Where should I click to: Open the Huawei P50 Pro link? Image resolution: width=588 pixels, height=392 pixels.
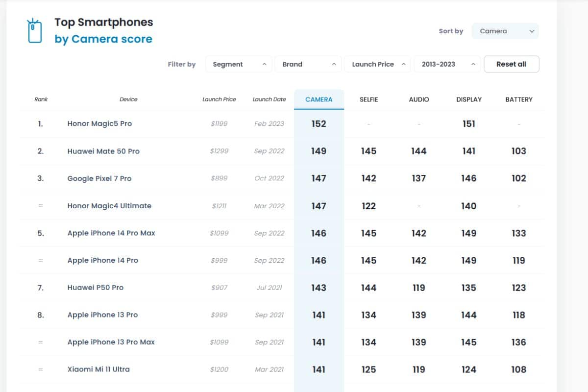[x=96, y=288]
